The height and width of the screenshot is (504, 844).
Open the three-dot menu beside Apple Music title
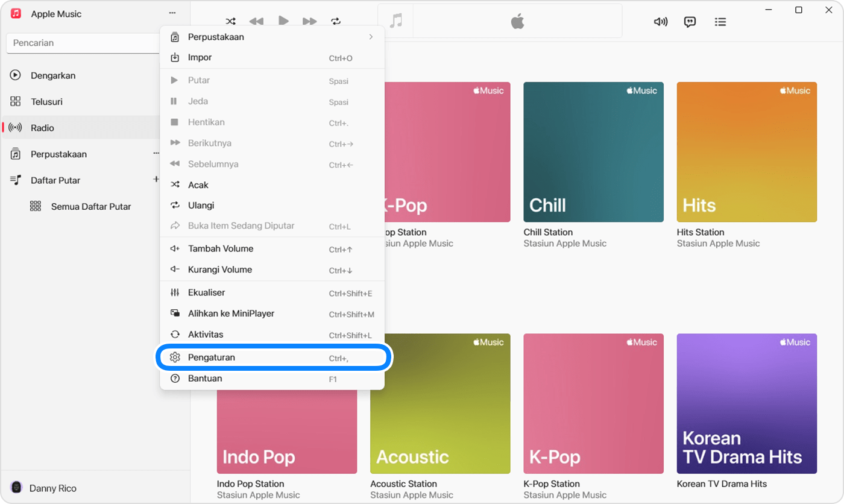pyautogui.click(x=172, y=13)
